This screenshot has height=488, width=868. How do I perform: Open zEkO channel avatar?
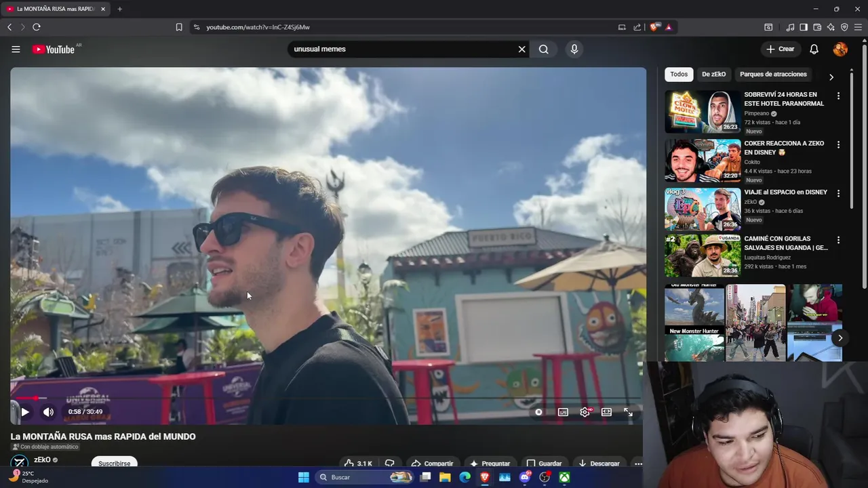tap(20, 462)
